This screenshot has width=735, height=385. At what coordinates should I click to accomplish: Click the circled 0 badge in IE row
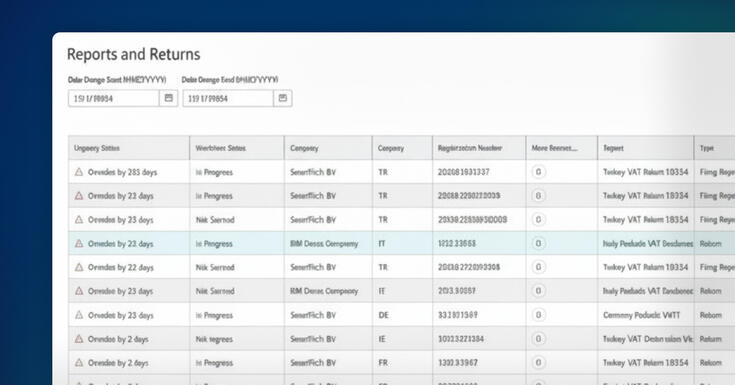(x=538, y=339)
